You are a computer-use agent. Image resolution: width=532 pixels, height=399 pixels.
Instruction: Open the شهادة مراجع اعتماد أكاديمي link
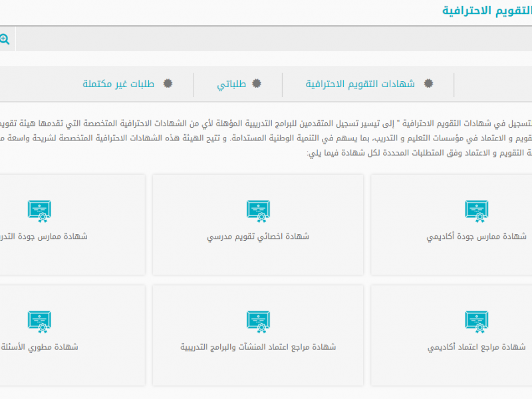(x=476, y=347)
